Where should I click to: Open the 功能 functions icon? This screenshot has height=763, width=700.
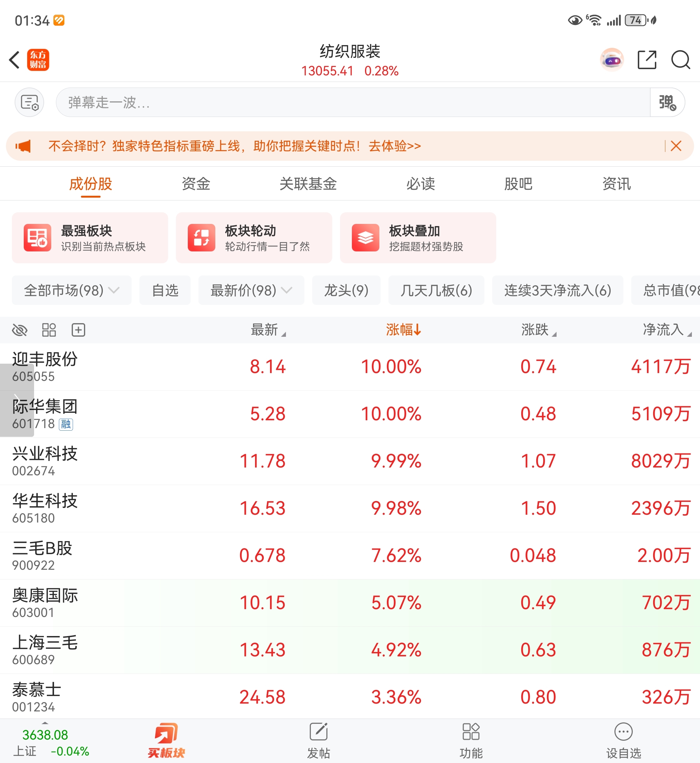pos(471,741)
